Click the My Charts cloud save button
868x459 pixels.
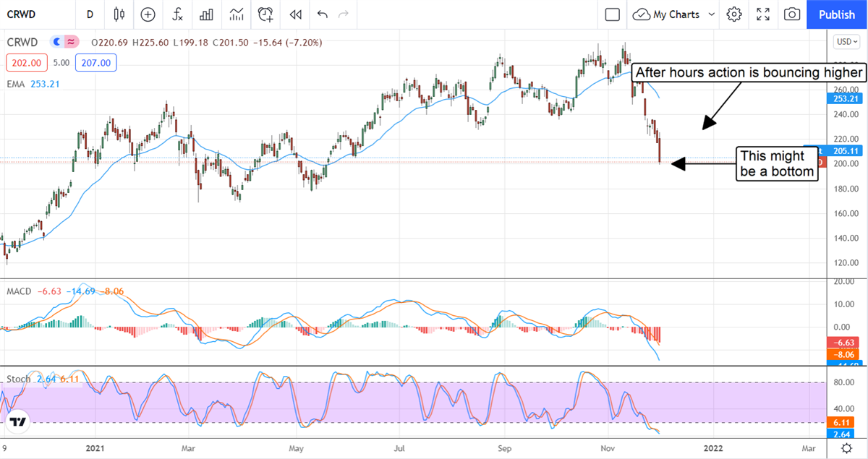(668, 14)
